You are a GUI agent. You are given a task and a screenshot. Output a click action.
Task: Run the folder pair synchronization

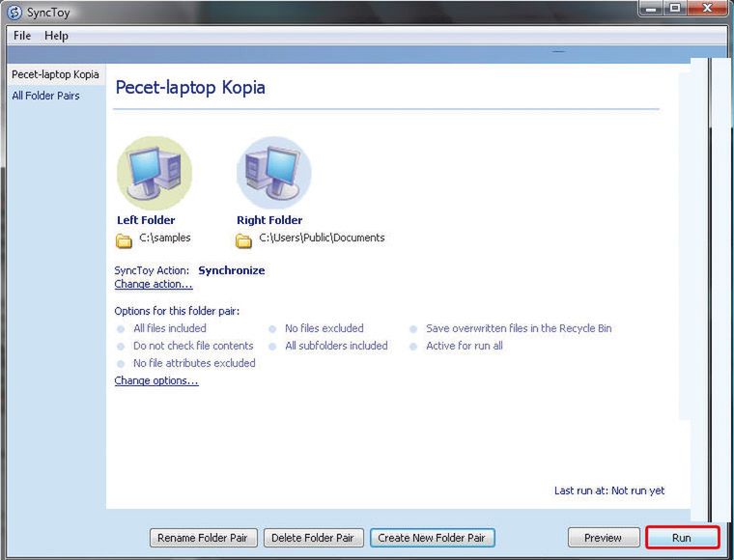point(682,538)
